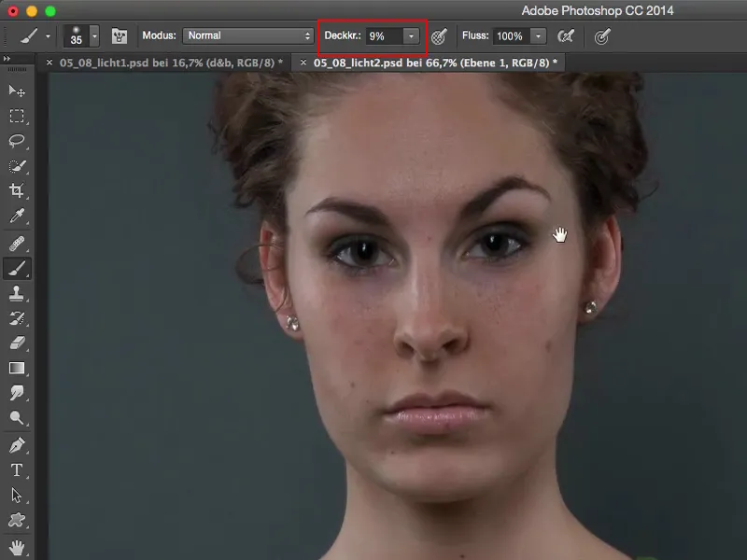Select the Smudge tool
This screenshot has height=560, width=747.
pos(17,393)
